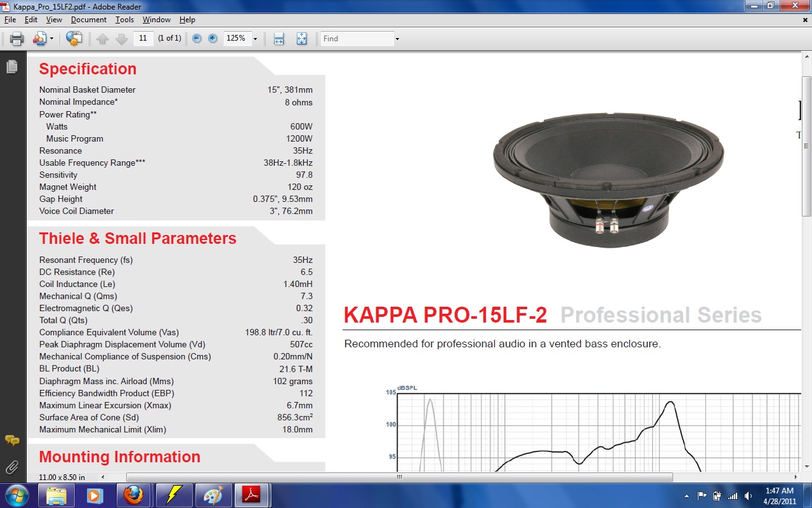The width and height of the screenshot is (812, 508).
Task: Open network signal tray icon
Action: pyautogui.click(x=733, y=496)
